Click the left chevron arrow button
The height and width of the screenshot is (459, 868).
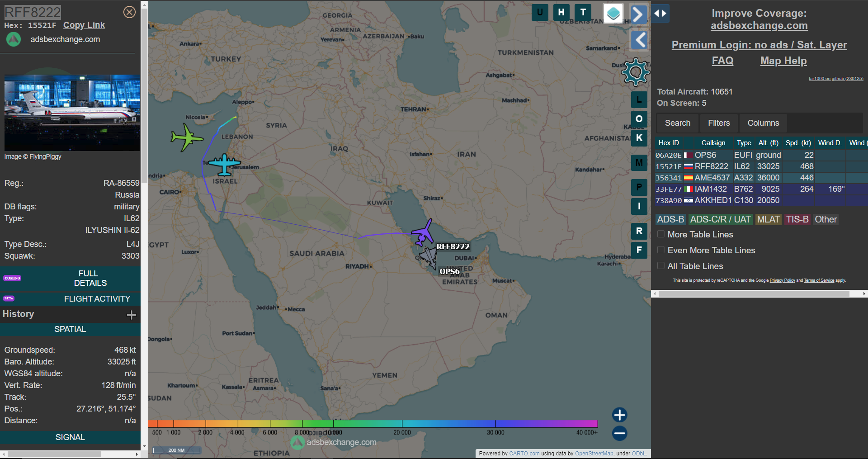[639, 40]
